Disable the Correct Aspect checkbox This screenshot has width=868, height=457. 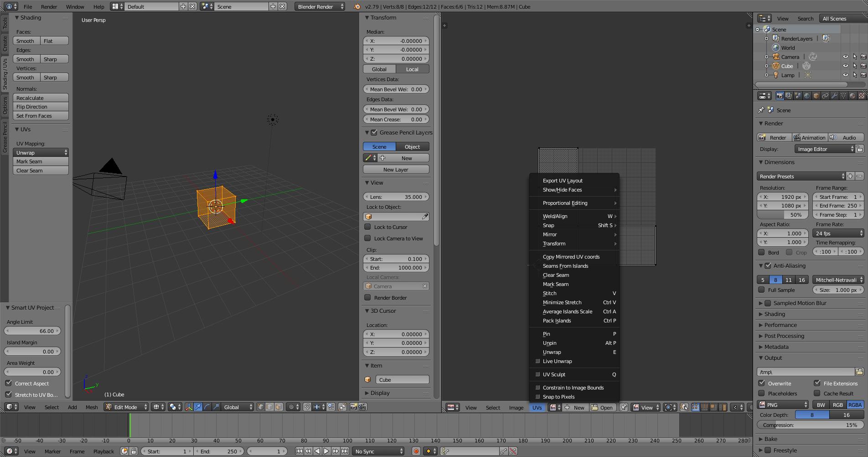[8, 383]
